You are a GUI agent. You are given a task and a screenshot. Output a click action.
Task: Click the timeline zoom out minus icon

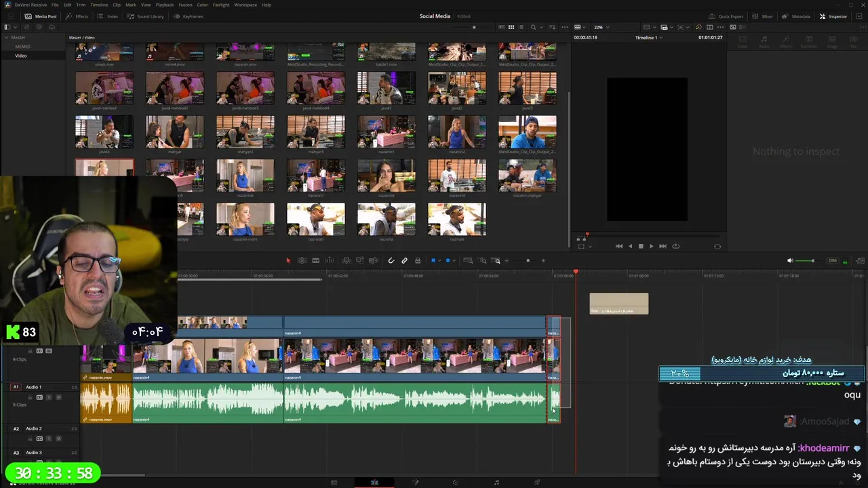pos(507,260)
